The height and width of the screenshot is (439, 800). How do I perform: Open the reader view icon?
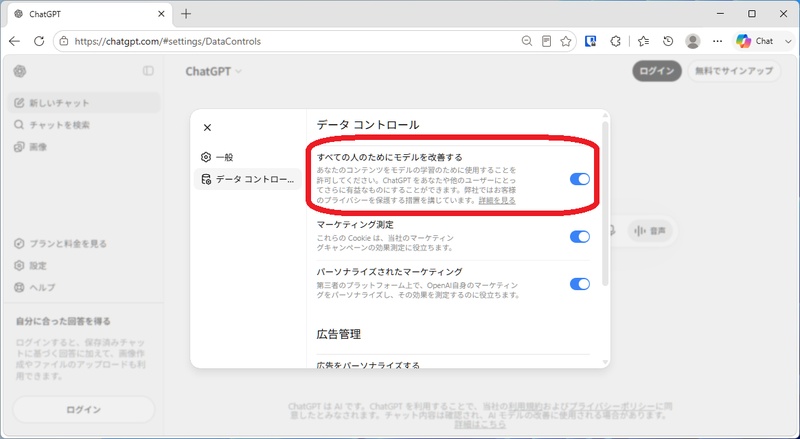[x=546, y=41]
